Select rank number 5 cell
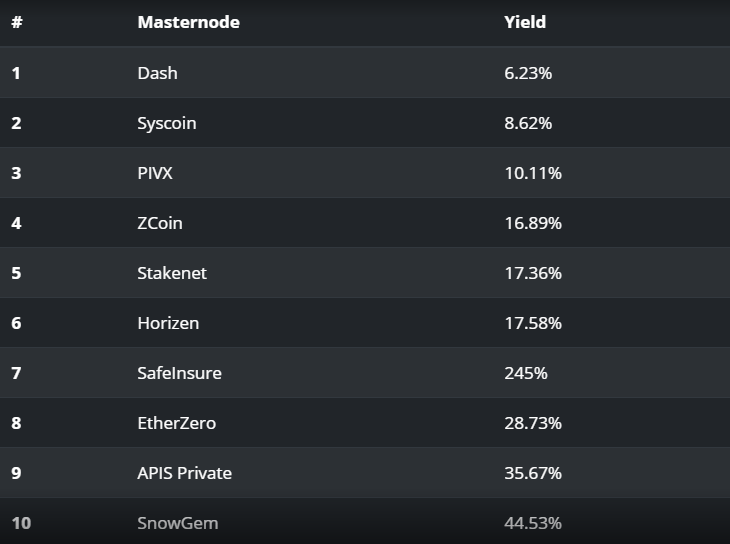Screen dimensions: 730x544 click(16, 273)
